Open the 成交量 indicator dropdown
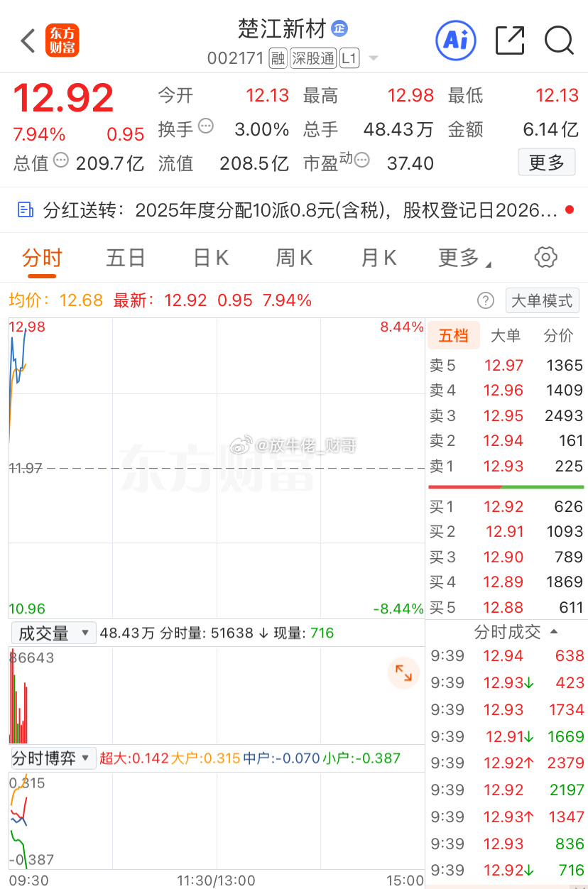 [53, 633]
